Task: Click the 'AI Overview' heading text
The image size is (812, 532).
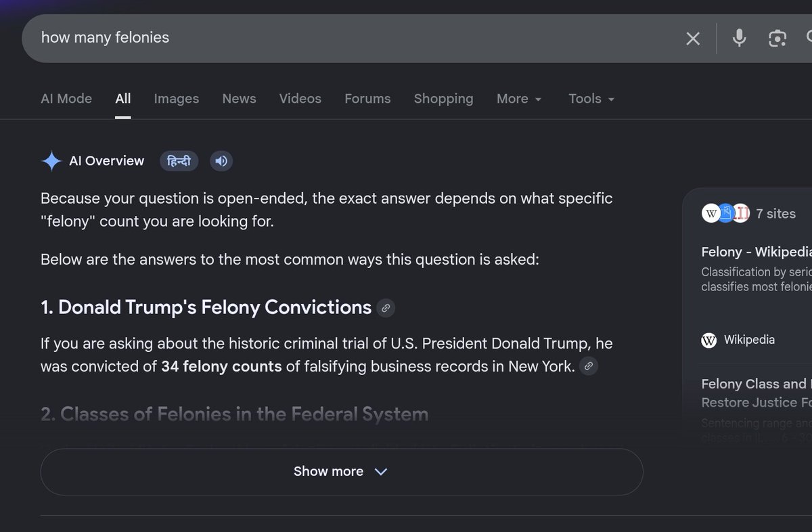Action: click(x=106, y=161)
